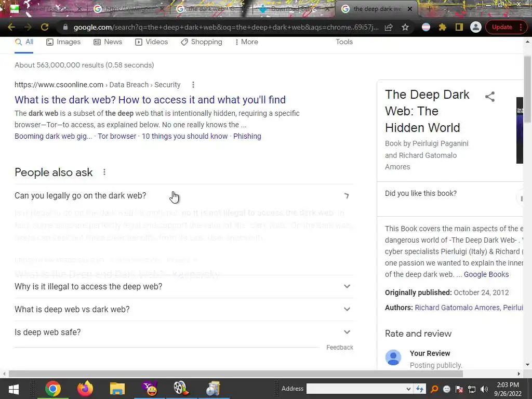Image resolution: width=532 pixels, height=399 pixels.
Task: Switch to News results
Action: (x=108, y=42)
